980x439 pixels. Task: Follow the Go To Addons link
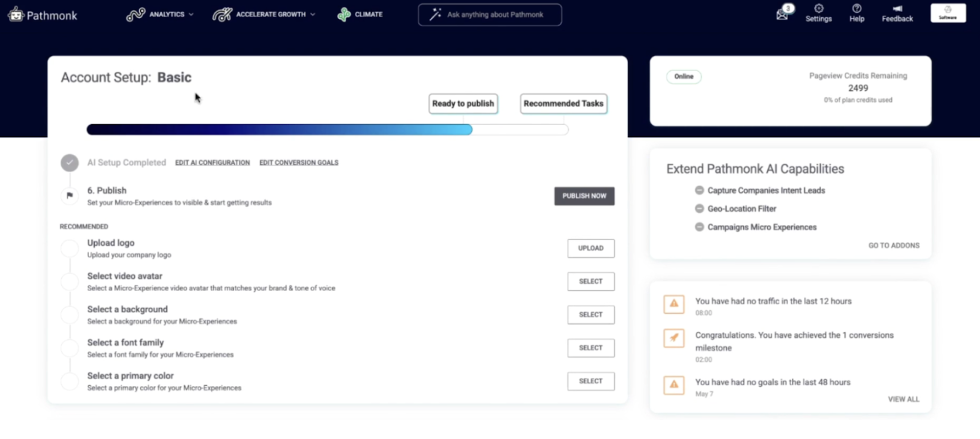pyautogui.click(x=894, y=246)
